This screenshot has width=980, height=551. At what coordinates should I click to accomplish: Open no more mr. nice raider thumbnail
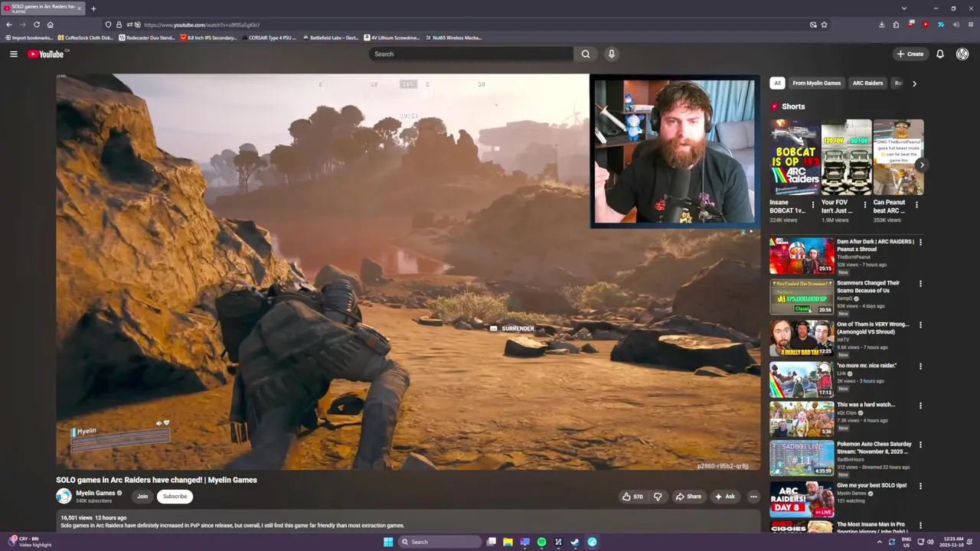(802, 379)
